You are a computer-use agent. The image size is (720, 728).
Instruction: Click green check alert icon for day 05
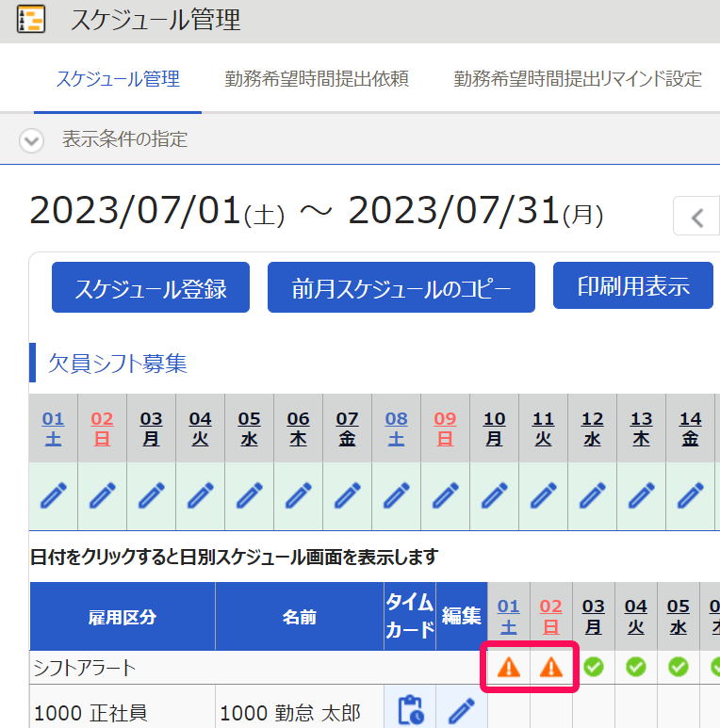point(679,667)
